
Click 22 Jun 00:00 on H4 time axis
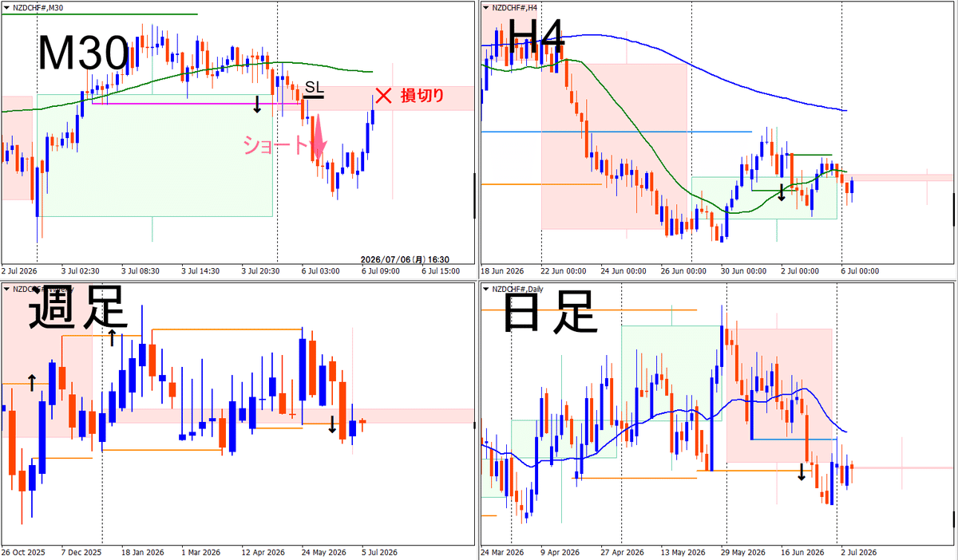click(562, 271)
